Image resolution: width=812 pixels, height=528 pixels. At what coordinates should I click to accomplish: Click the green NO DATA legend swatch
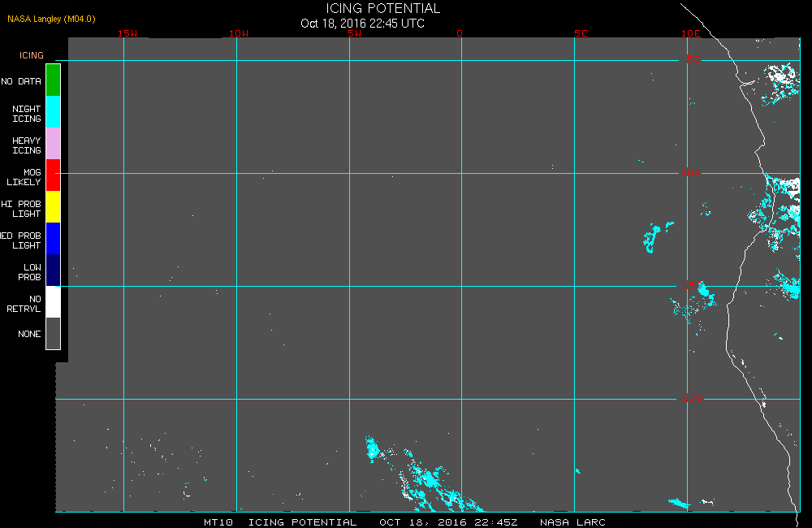[54, 80]
